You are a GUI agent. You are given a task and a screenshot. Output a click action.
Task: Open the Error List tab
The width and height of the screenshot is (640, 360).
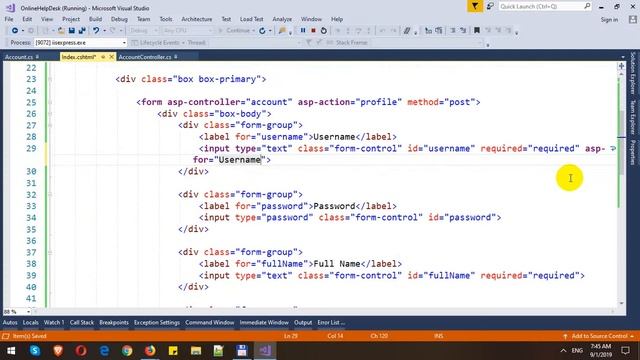click(x=331, y=322)
